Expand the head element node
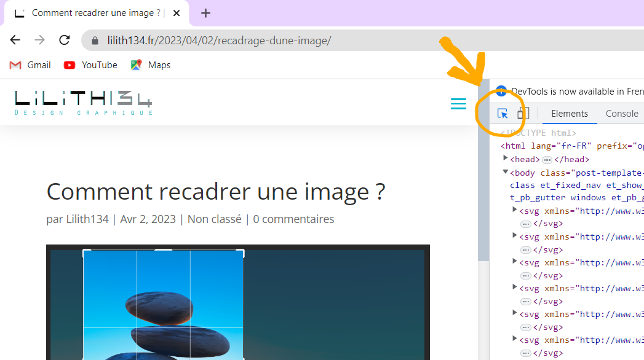Screen dimensions: 644x360 (x=506, y=159)
